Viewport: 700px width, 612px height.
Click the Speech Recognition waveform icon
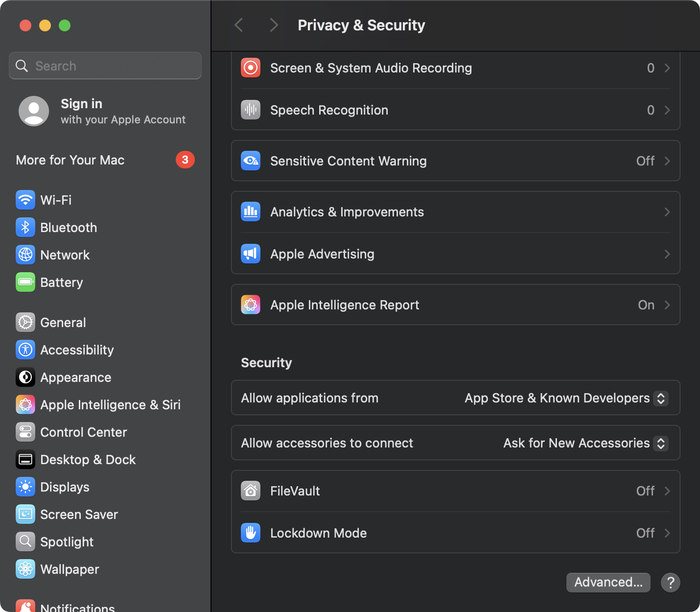[x=251, y=110]
